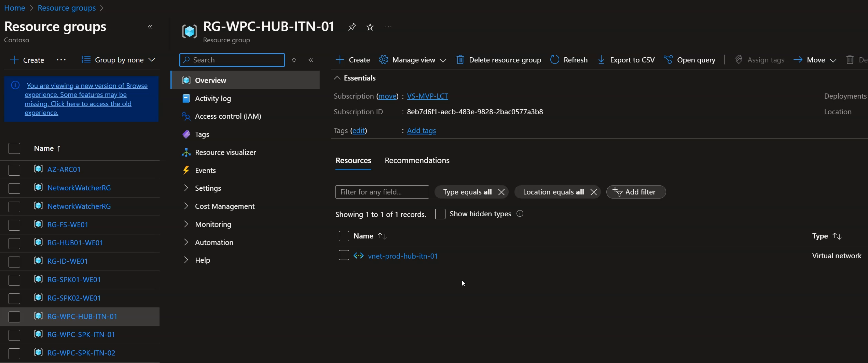Open the Group by none dropdown
Viewport: 868px width, 363px height.
click(119, 60)
